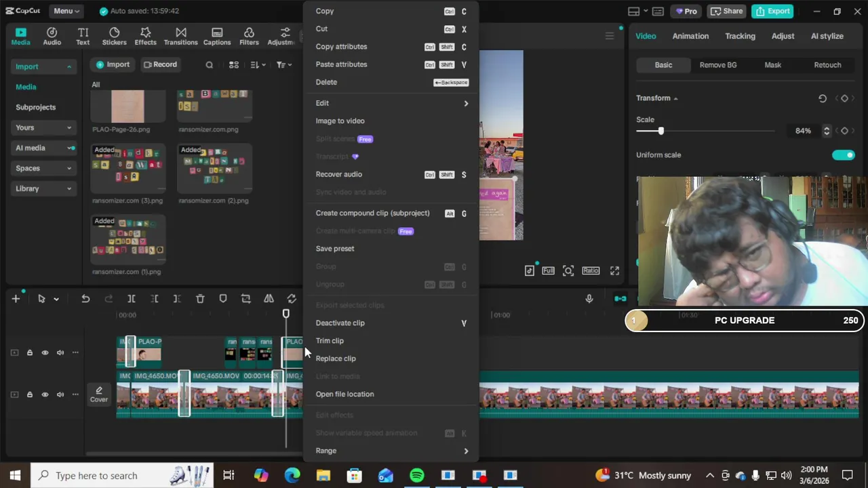Open the media sort dropdown
This screenshot has width=868, height=488.
click(x=258, y=65)
